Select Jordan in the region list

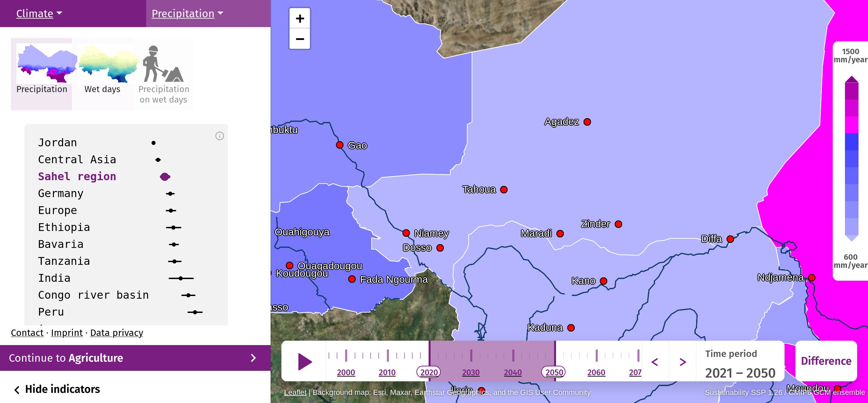[58, 143]
